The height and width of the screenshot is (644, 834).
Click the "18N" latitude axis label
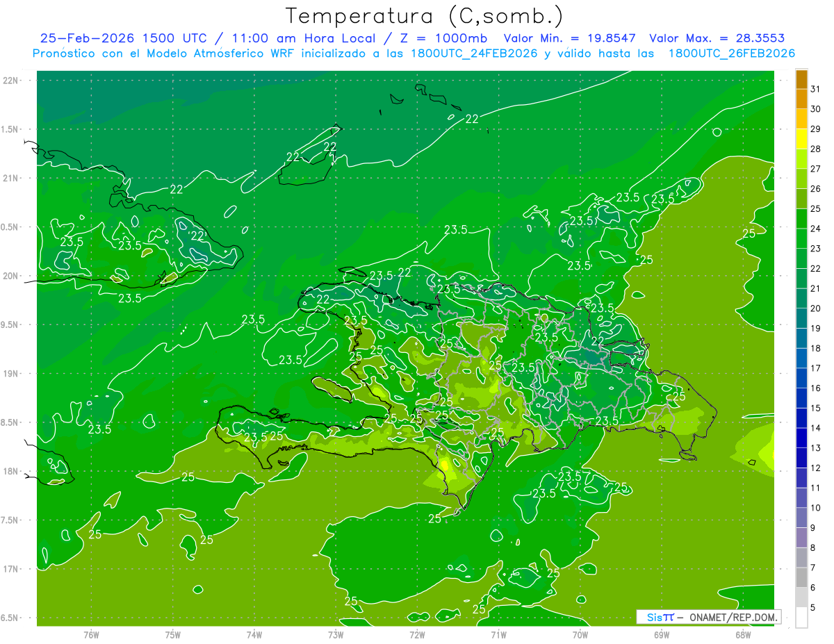[10, 471]
